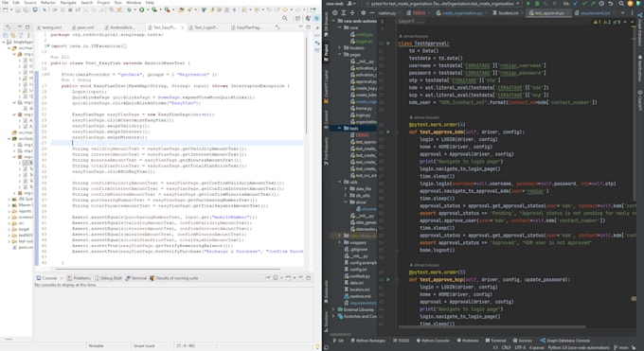Viewport: 644px width, 351px height.
Task: Open the Window menu in Eclipse
Action: [x=134, y=3]
